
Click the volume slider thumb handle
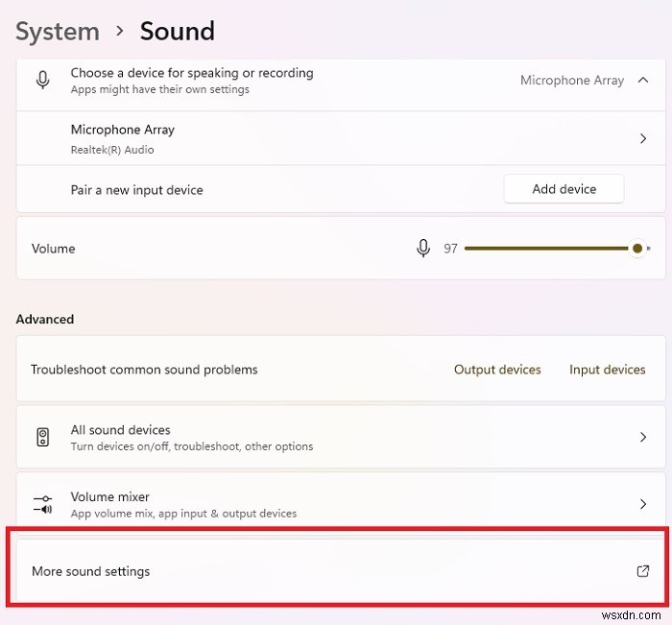click(637, 249)
